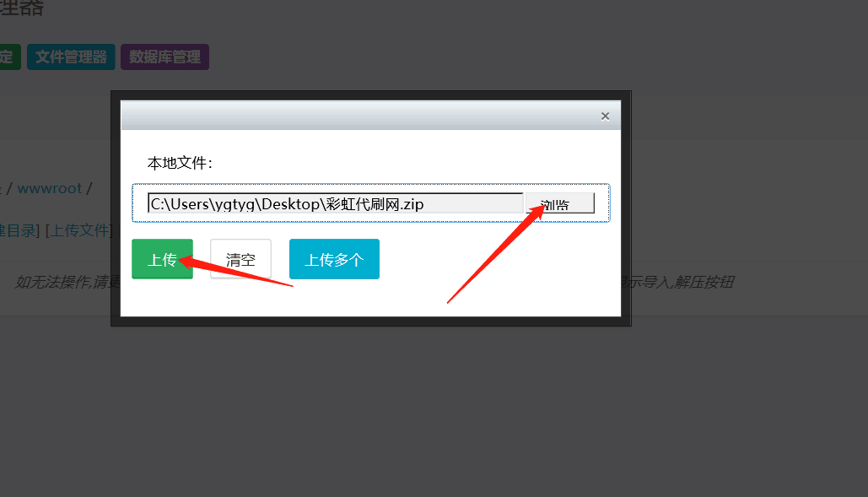The image size is (868, 497).
Task: Click the slash separator after wwwroot
Action: pos(89,188)
